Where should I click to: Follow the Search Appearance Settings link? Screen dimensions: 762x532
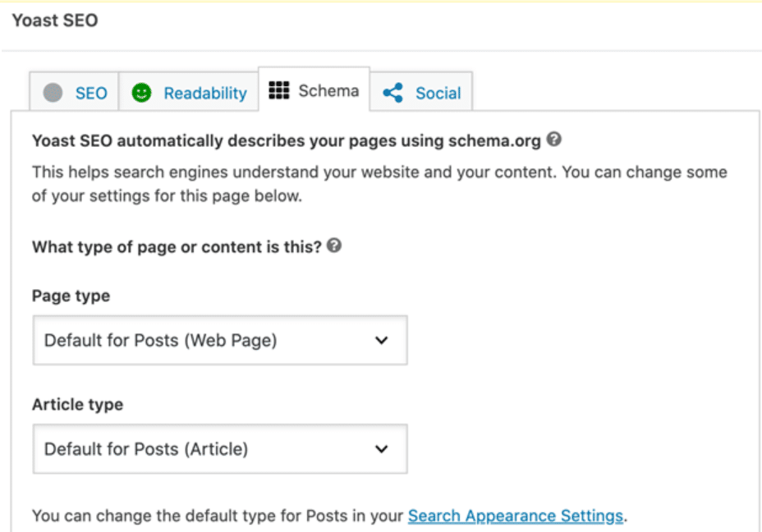(x=516, y=516)
